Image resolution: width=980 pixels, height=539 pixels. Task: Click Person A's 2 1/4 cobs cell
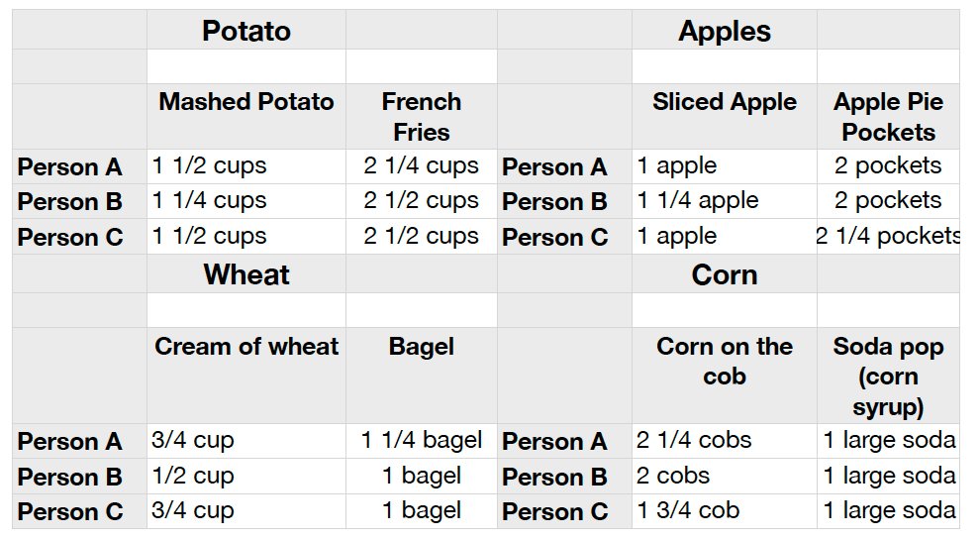click(725, 441)
